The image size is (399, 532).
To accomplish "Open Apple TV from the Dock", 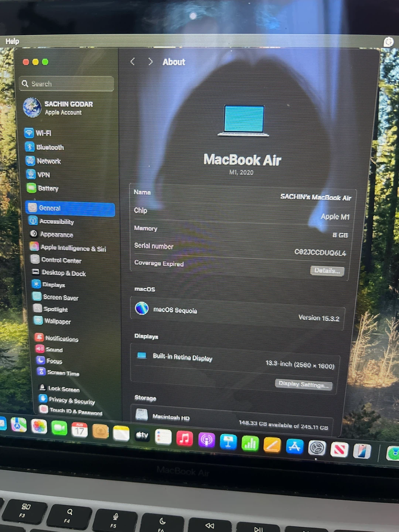I will (x=142, y=435).
